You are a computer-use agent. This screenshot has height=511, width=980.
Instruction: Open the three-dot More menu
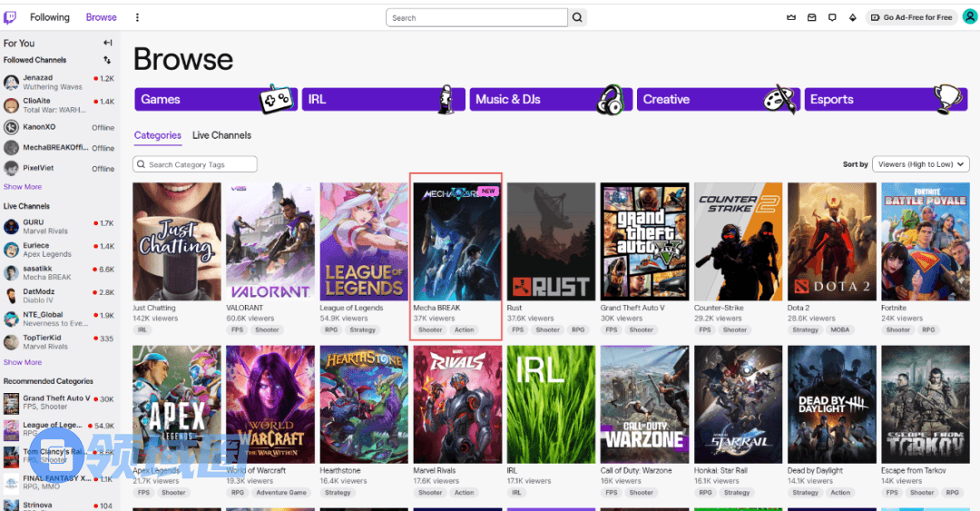(137, 17)
